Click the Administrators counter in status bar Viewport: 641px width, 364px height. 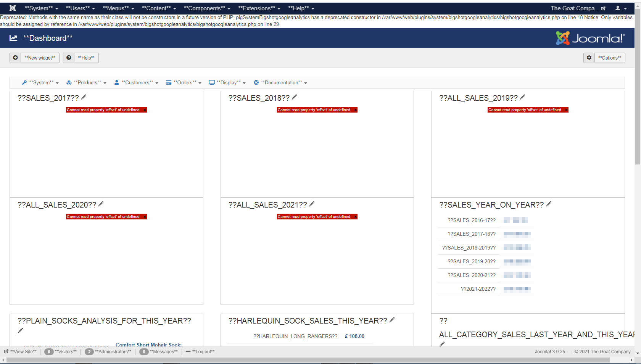tap(108, 352)
